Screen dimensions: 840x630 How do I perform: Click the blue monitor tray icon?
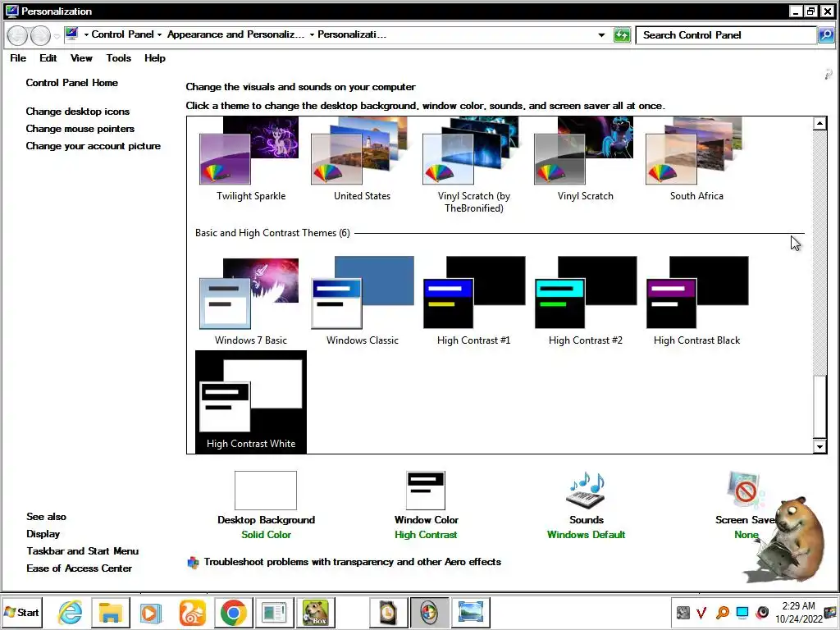click(x=742, y=612)
